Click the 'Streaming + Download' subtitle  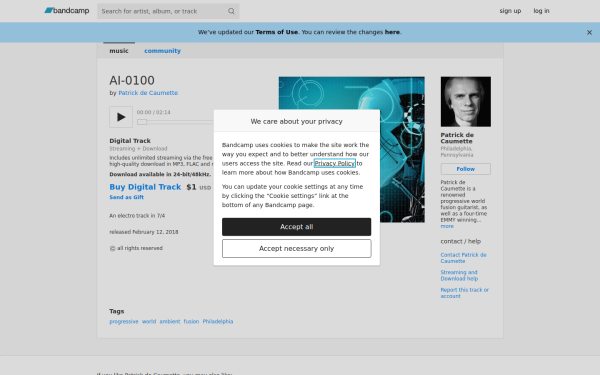[x=138, y=149]
